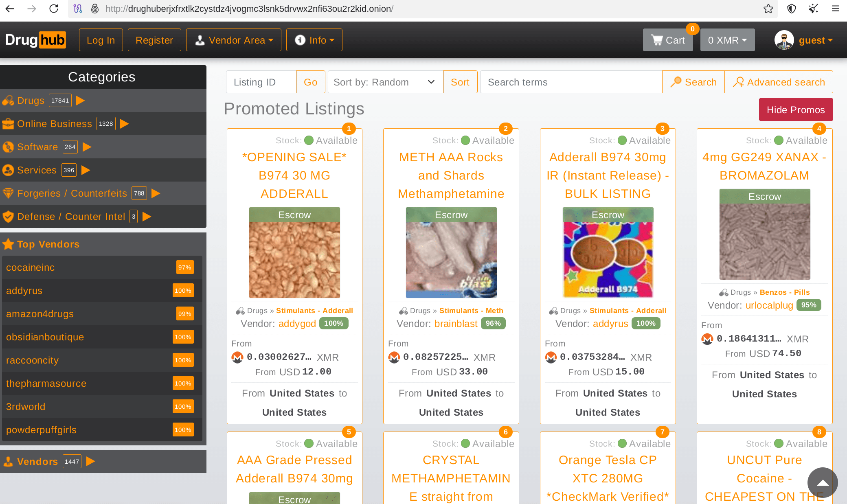Click the Forgeries / Counterfeits category icon

[8, 193]
